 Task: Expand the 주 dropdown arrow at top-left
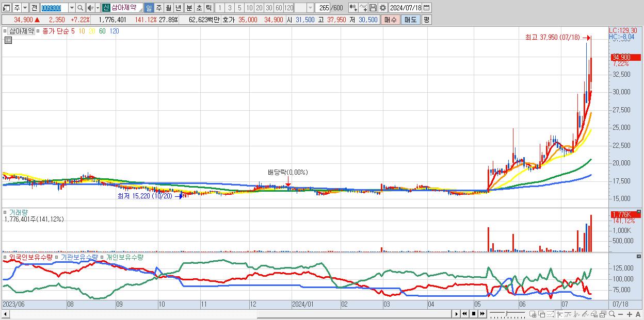[x=25, y=8]
